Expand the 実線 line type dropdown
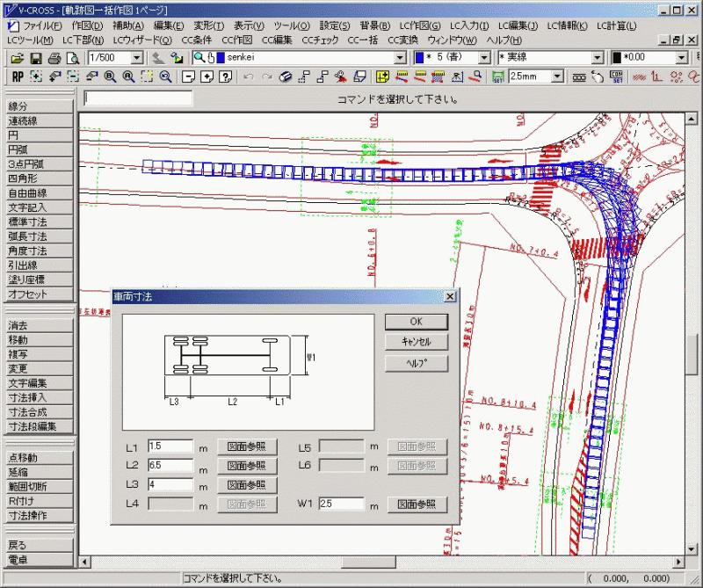 [598, 57]
